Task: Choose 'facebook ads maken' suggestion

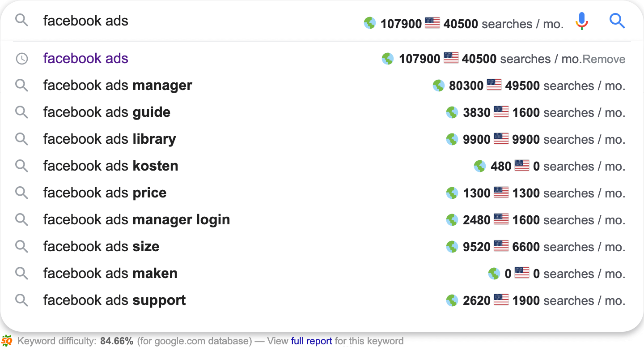Action: [322, 274]
